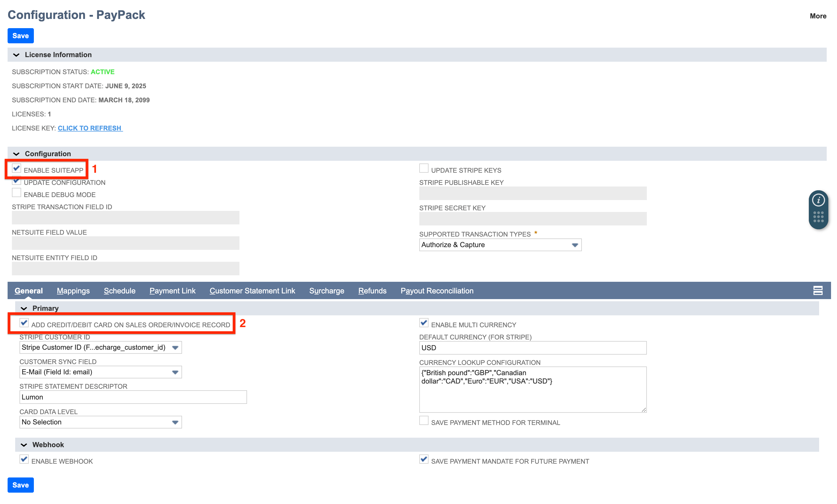
Task: Uncheck ENABLE MULTI CURRENCY
Action: coord(424,323)
